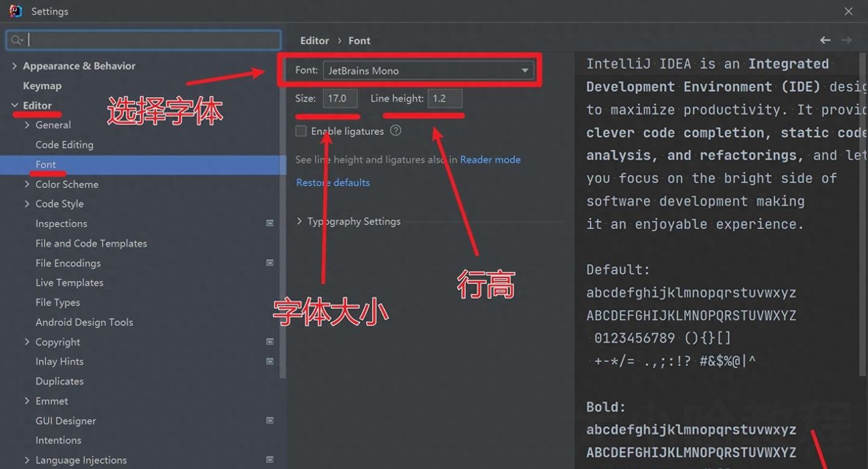Screen dimensions: 868x469
Task: Collapse the Editor tree node
Action: 15,105
